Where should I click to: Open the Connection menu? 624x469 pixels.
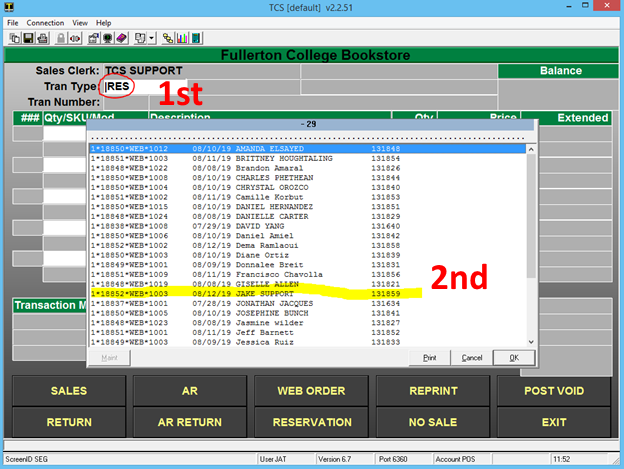click(x=45, y=23)
